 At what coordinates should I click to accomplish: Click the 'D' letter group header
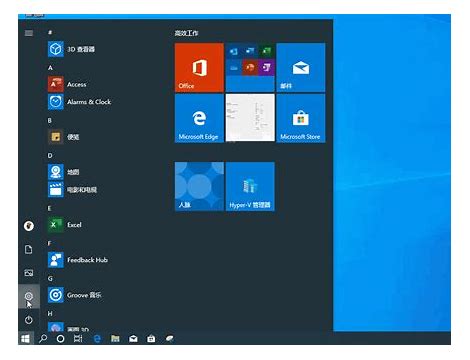[x=50, y=155]
